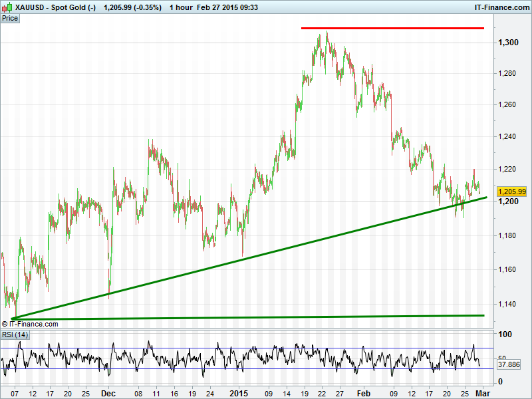Click the 1,205.99 (-0.35%) quote in header
532x399 pixels.
tap(132, 7)
